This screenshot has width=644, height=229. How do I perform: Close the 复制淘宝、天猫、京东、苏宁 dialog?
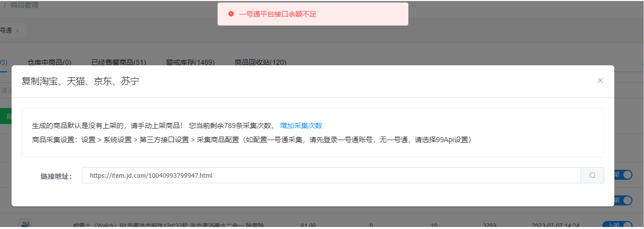600,80
